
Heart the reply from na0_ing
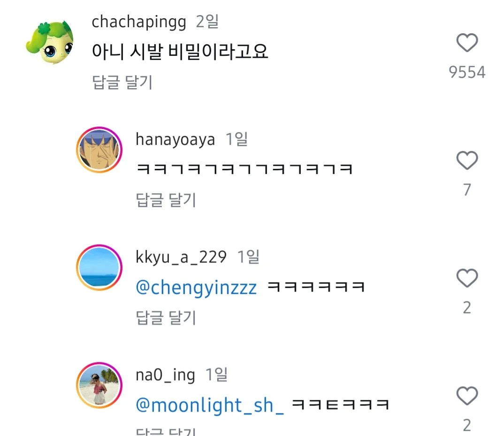[x=467, y=396]
